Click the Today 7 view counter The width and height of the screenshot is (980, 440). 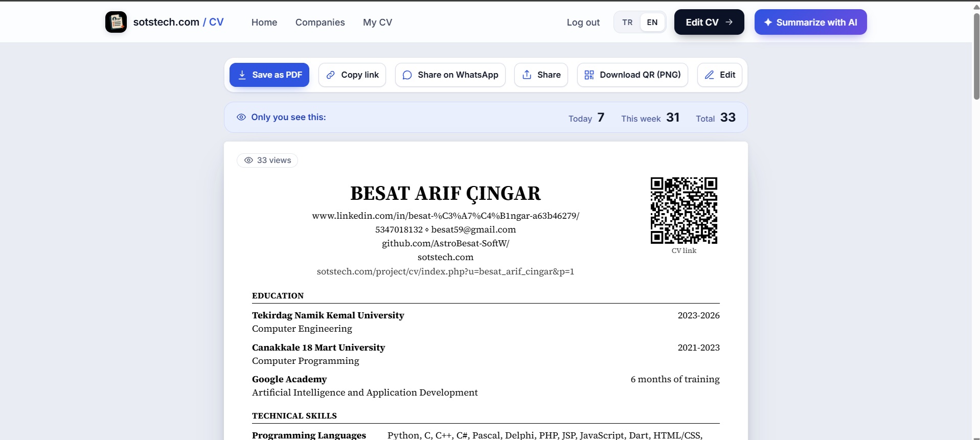(586, 118)
